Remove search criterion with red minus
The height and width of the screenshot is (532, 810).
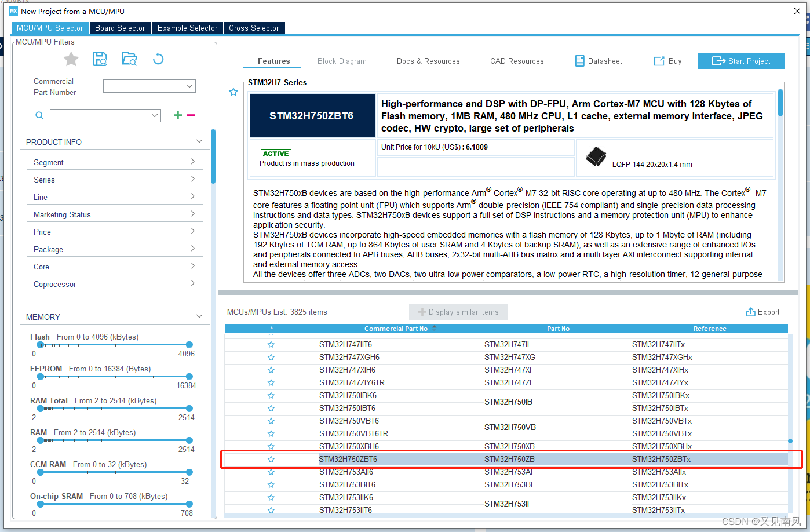tap(191, 115)
